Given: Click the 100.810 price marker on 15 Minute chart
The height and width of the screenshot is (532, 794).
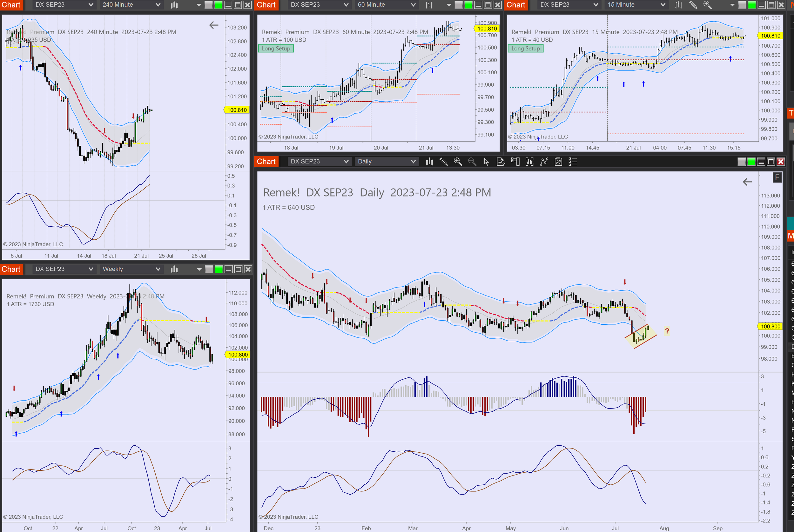Looking at the screenshot, I should (770, 36).
